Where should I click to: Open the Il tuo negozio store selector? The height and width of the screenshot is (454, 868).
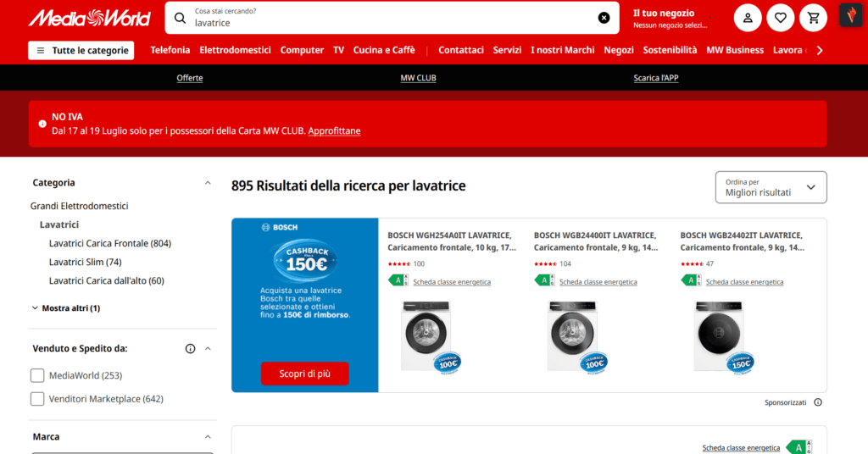tap(673, 19)
